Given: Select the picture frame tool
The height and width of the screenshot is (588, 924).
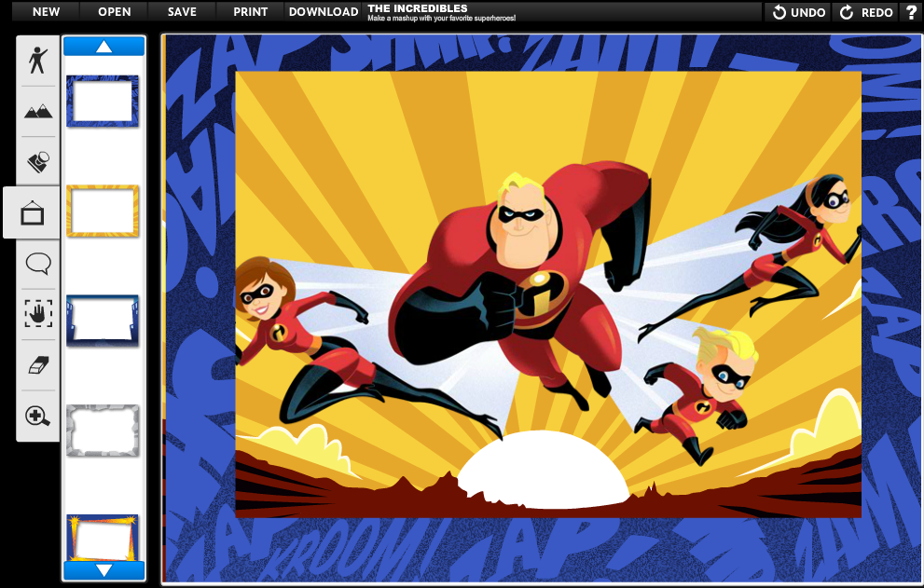Looking at the screenshot, I should 33,212.
